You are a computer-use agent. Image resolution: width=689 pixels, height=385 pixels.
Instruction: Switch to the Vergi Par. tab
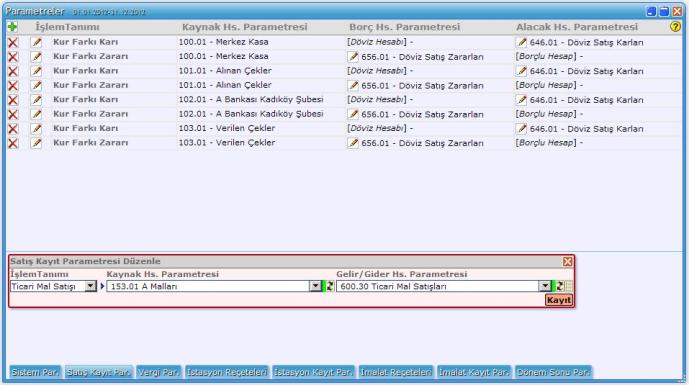(x=159, y=372)
